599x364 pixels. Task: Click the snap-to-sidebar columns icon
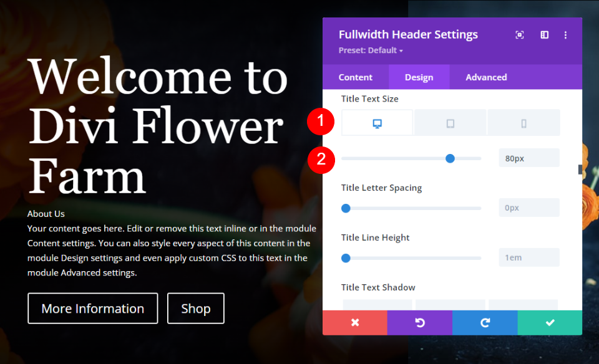pyautogui.click(x=544, y=35)
